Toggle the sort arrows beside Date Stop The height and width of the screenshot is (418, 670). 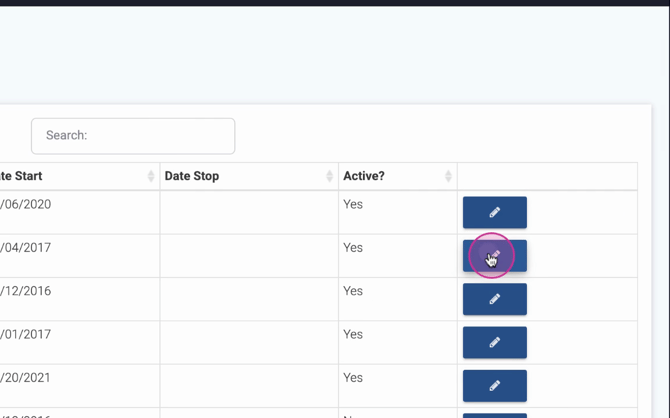329,176
